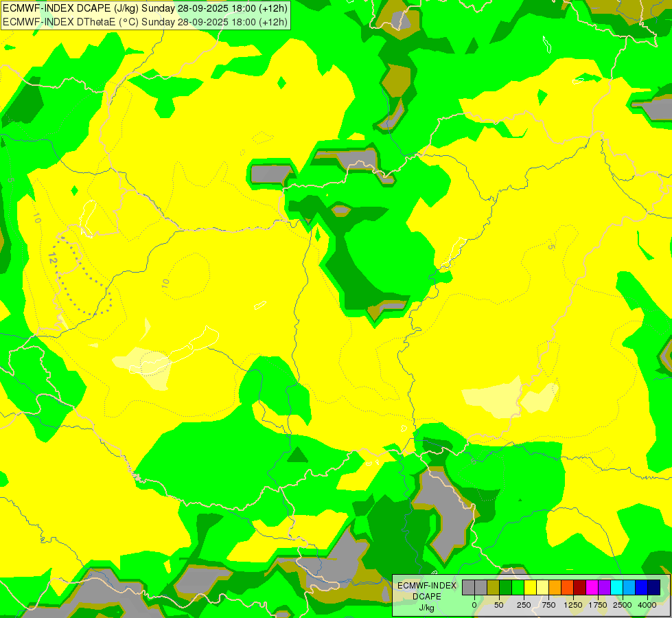The image size is (672, 618).
Task: Click the 'J/kg' unit label in legend
Action: coord(427,608)
